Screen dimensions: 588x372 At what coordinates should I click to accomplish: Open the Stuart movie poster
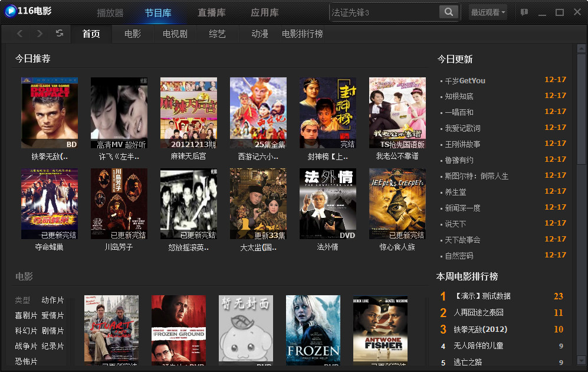pyautogui.click(x=111, y=330)
